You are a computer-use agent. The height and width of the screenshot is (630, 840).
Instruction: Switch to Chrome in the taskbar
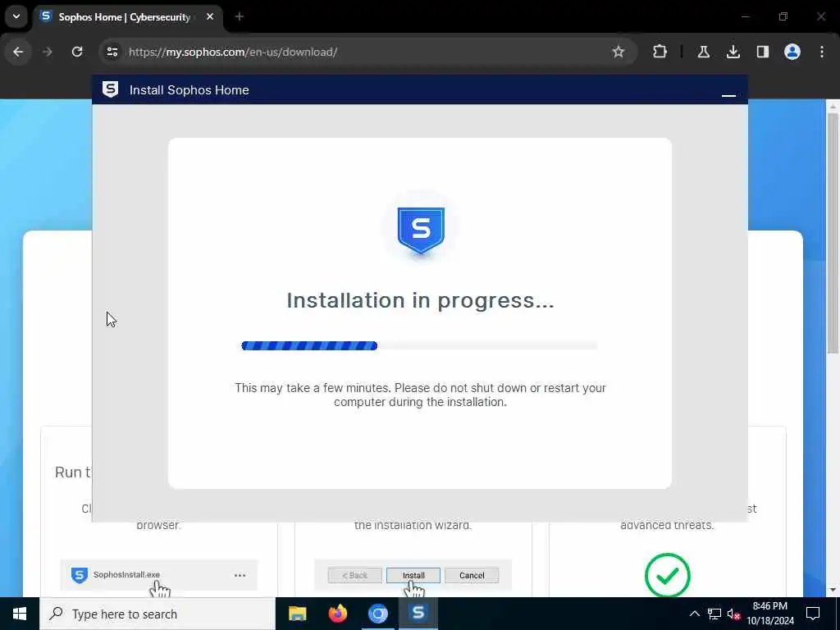click(377, 614)
